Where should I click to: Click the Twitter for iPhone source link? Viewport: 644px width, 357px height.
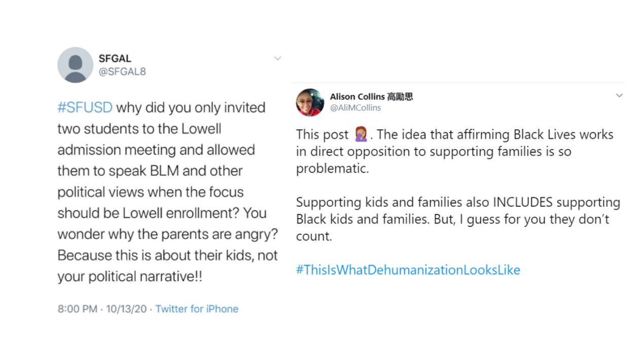click(197, 309)
